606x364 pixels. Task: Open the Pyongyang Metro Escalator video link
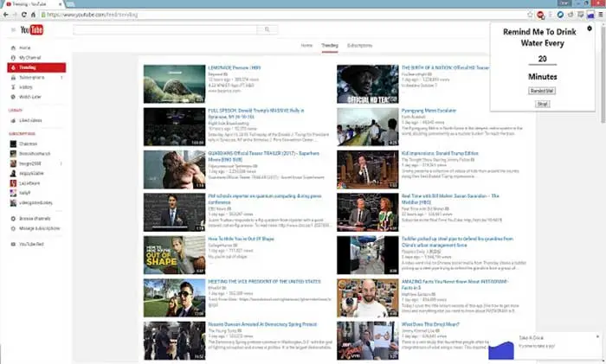coord(429,111)
